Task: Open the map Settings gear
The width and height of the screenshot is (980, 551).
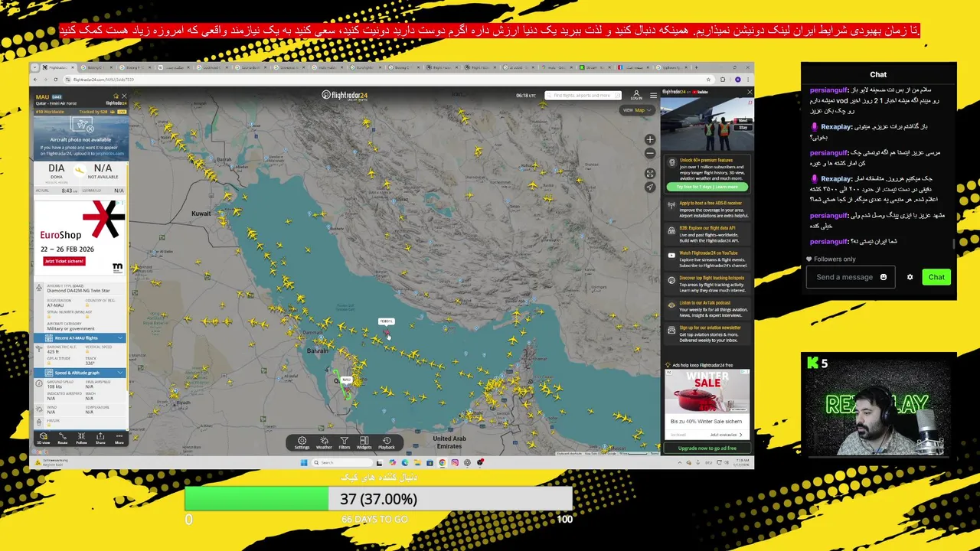Action: click(x=302, y=444)
